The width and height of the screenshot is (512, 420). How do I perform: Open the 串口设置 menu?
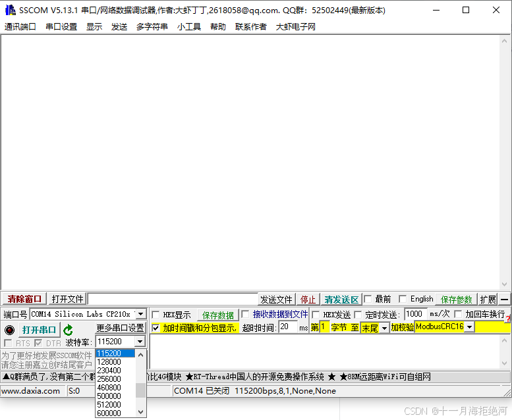[x=61, y=27]
